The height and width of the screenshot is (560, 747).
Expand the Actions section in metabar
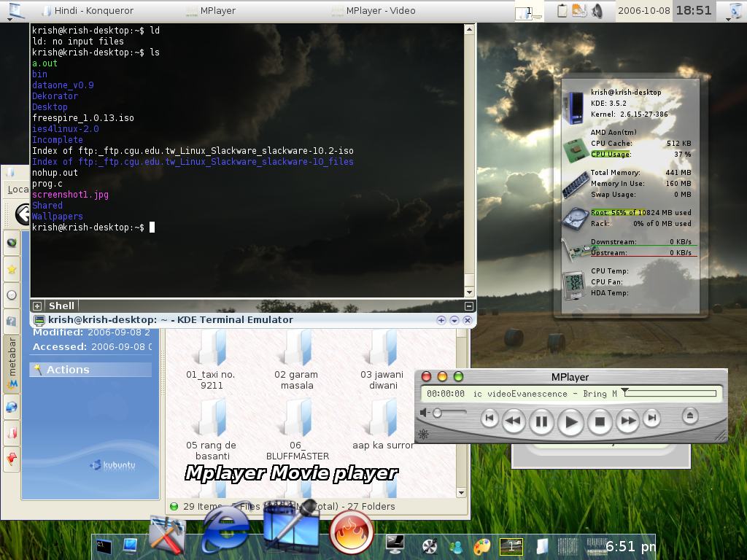pos(90,370)
